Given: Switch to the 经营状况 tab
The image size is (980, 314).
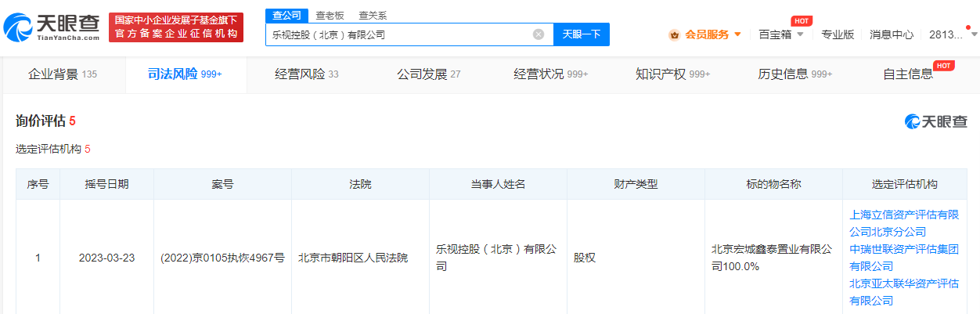Looking at the screenshot, I should point(551,74).
